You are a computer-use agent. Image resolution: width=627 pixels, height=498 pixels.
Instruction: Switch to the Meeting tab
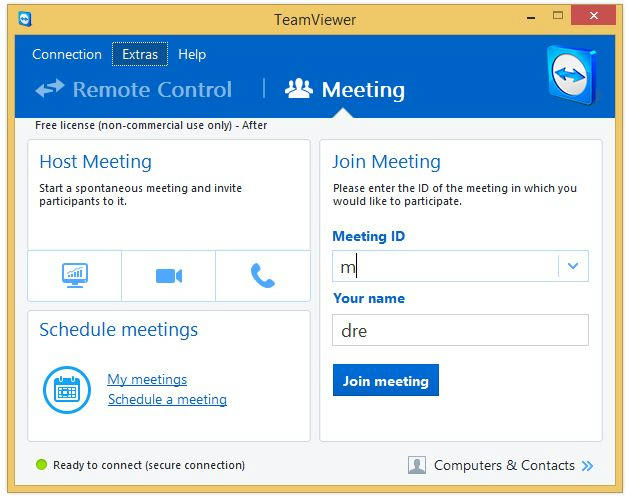(x=345, y=89)
